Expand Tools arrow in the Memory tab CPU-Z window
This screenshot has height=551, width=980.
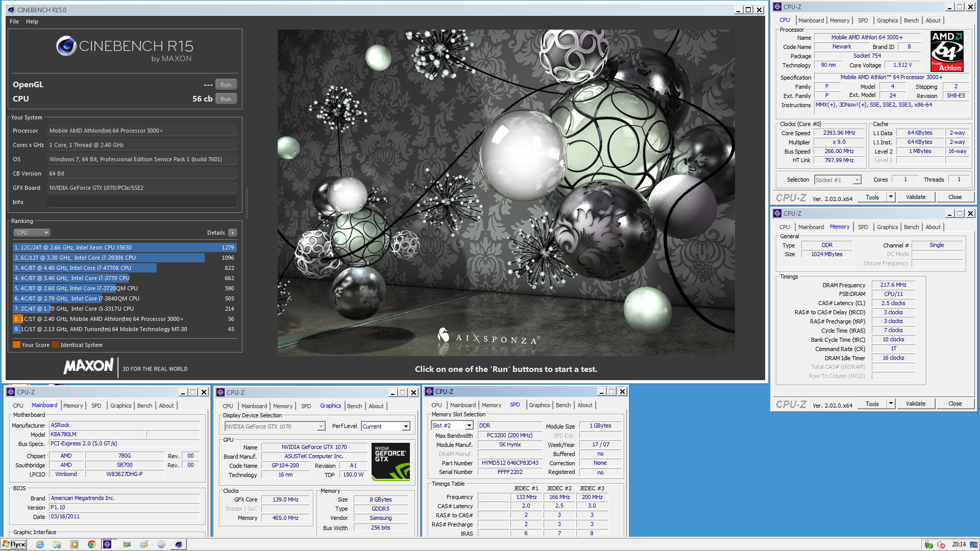[x=891, y=404]
